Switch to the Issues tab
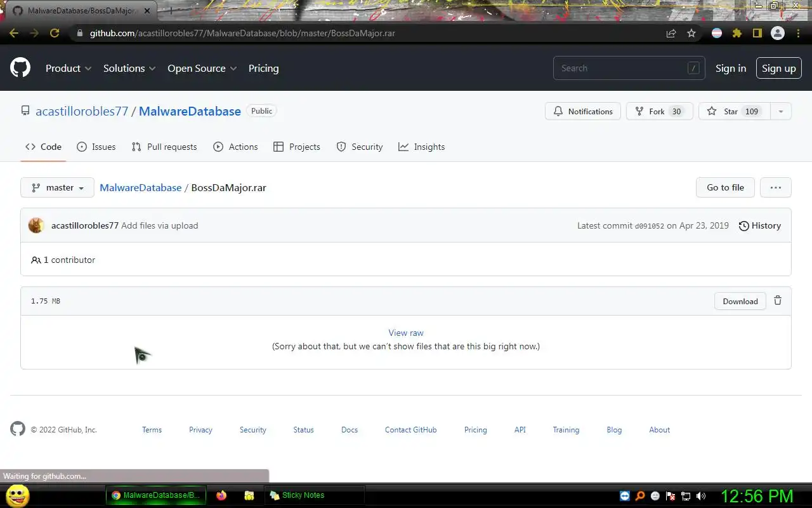Image resolution: width=812 pixels, height=508 pixels. point(96,147)
